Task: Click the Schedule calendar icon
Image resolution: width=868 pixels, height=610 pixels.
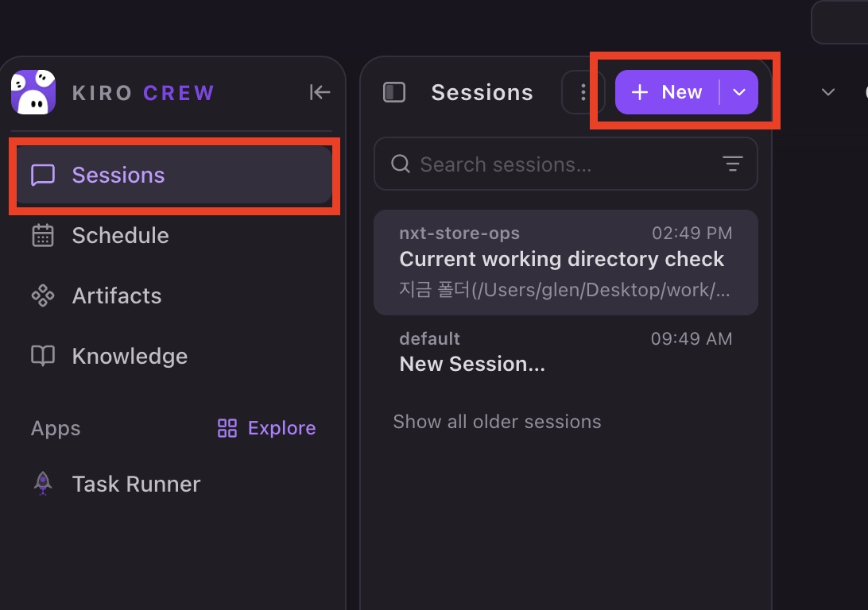Action: (43, 236)
